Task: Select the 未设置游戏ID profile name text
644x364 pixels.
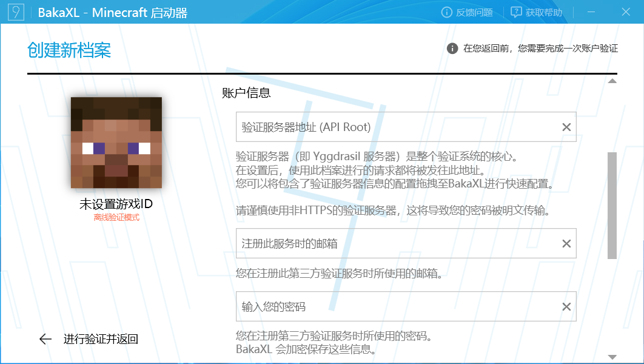Action: (x=116, y=204)
